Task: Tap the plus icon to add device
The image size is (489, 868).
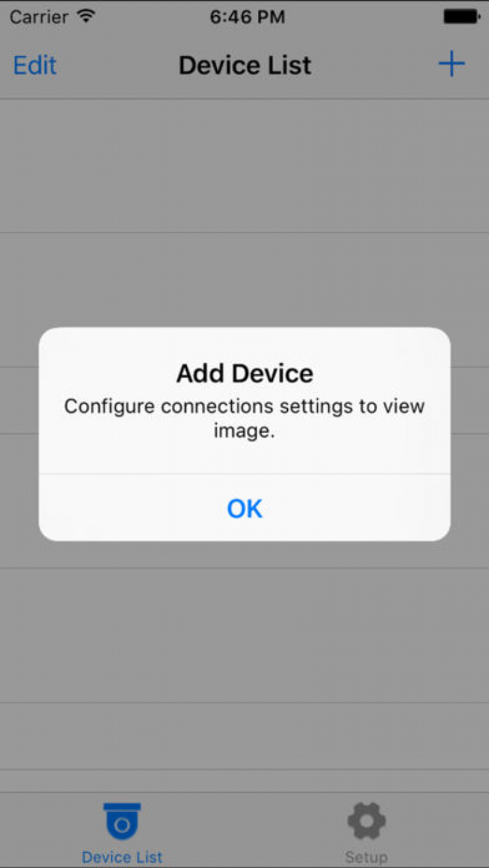Action: click(451, 65)
